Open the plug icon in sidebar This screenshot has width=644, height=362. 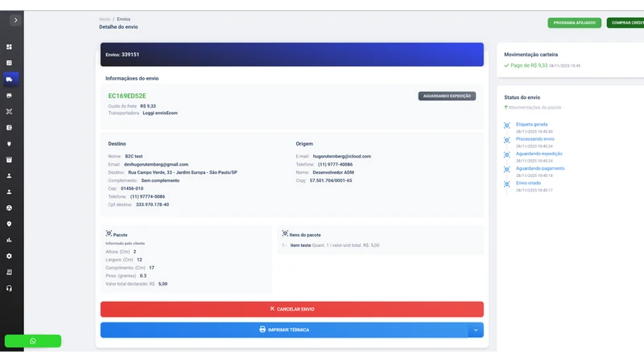pos(9,144)
